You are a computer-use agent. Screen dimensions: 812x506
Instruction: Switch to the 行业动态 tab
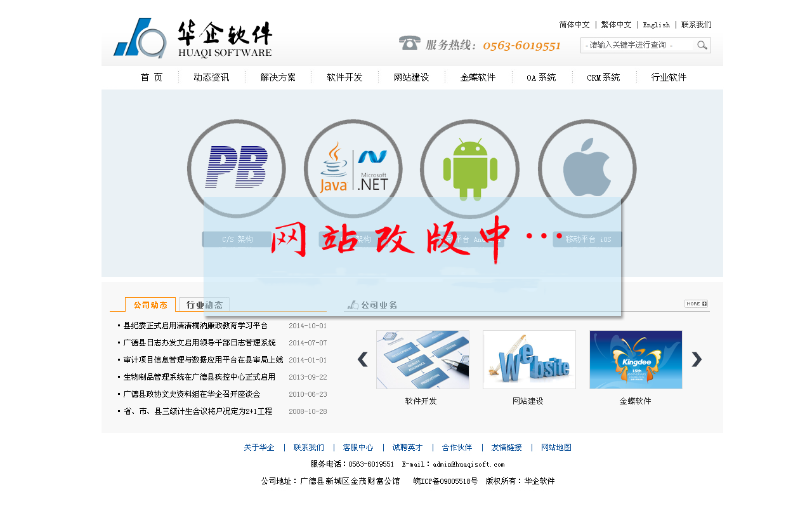204,305
